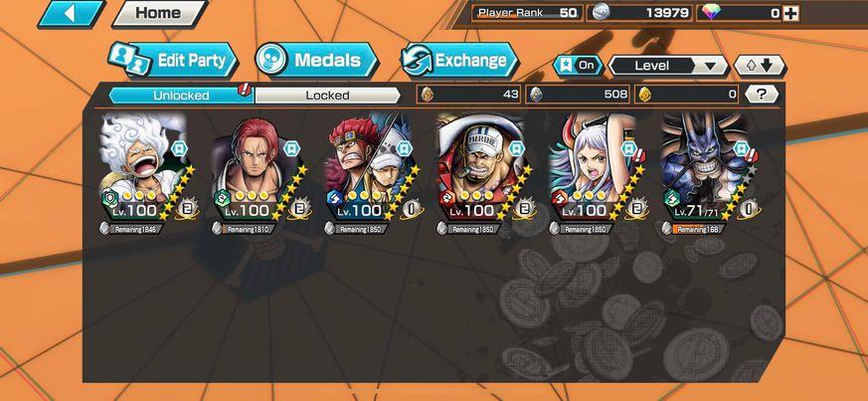Select the Yamato character card
The height and width of the screenshot is (401, 868).
(x=597, y=166)
